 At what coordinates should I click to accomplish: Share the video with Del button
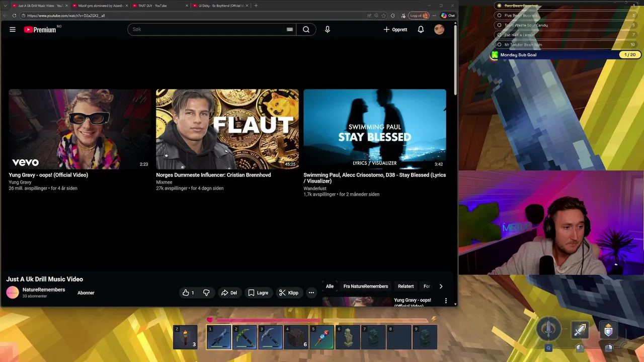point(229,293)
